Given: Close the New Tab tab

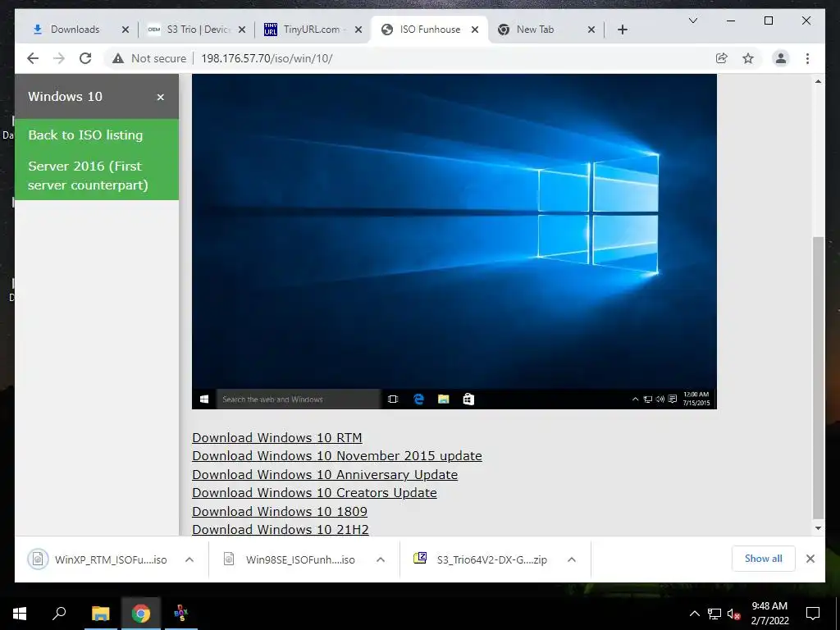Looking at the screenshot, I should click(591, 30).
